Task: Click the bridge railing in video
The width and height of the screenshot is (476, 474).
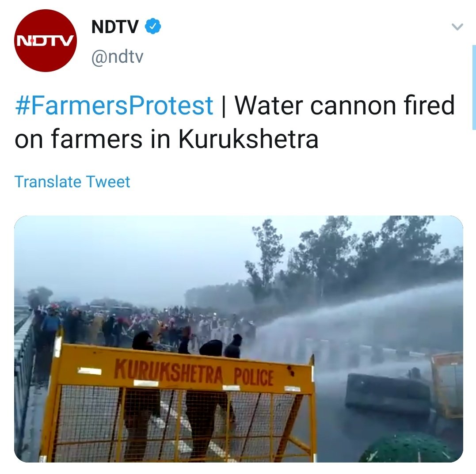Action: 24,364
